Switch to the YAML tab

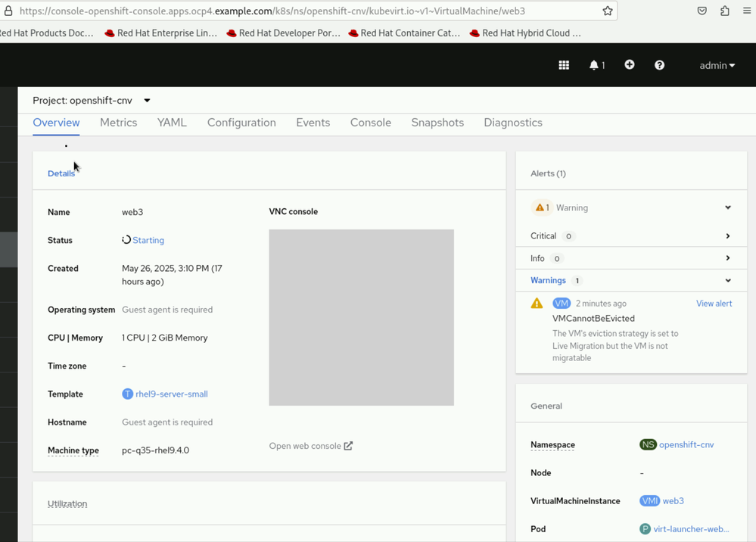(x=172, y=123)
